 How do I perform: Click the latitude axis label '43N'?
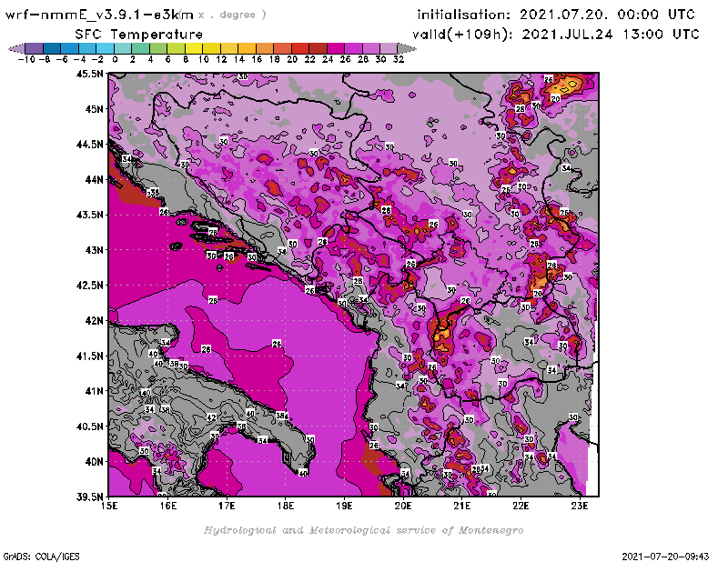point(94,250)
